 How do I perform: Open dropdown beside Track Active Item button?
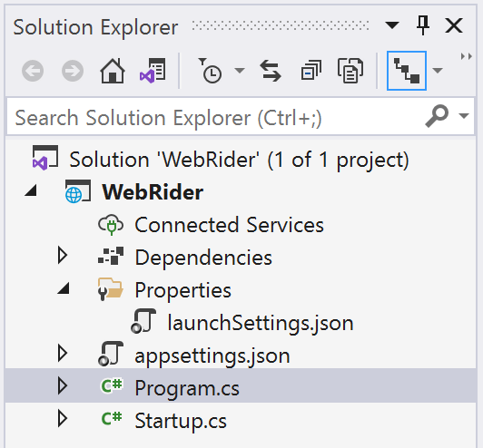click(438, 71)
